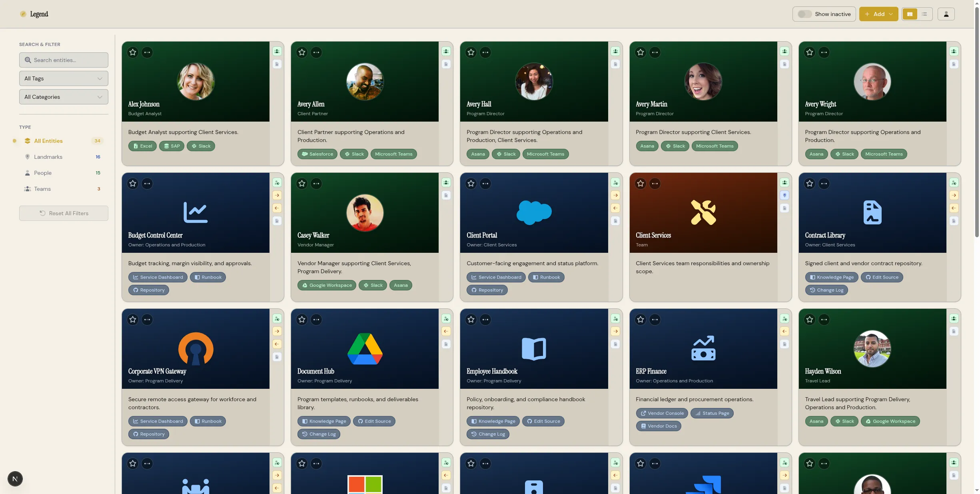Screen dimensions: 980x494
Task: Switch to card grid view
Action: [910, 14]
